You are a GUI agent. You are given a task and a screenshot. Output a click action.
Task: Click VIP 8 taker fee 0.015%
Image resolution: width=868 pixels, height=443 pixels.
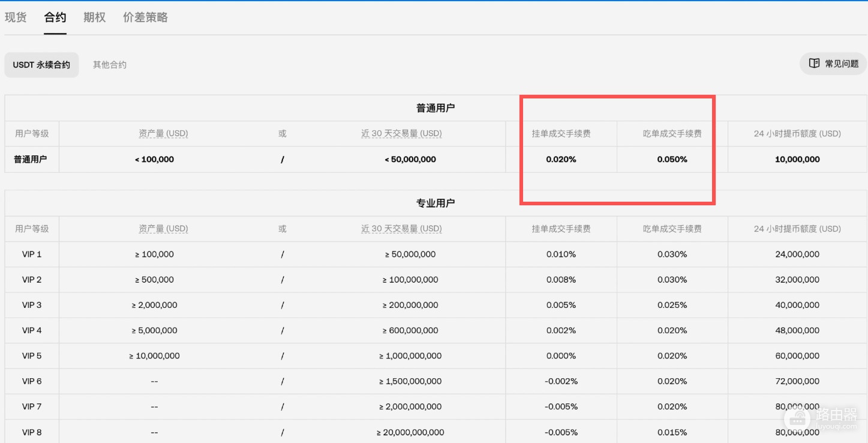(672, 432)
